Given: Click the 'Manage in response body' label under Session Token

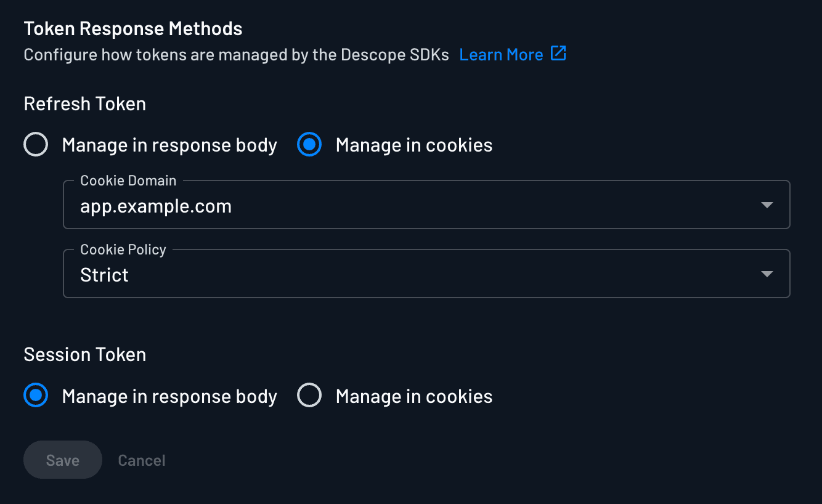Looking at the screenshot, I should tap(169, 395).
